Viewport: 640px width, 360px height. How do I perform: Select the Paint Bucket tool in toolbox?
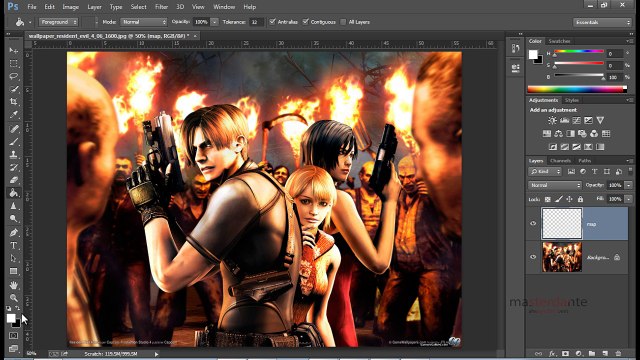(13, 193)
